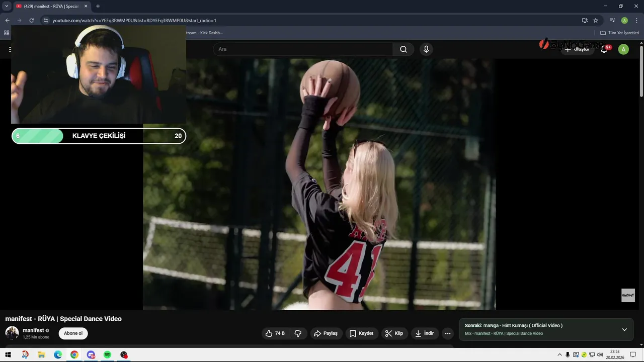Open manifest channel avatar
The image size is (644, 362).
(12, 333)
